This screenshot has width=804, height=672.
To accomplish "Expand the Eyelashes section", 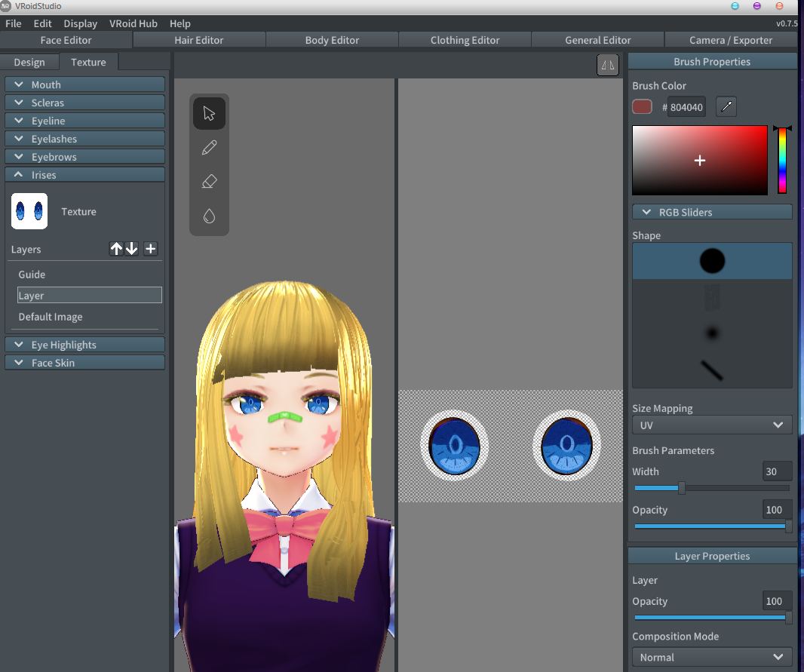I will point(84,139).
